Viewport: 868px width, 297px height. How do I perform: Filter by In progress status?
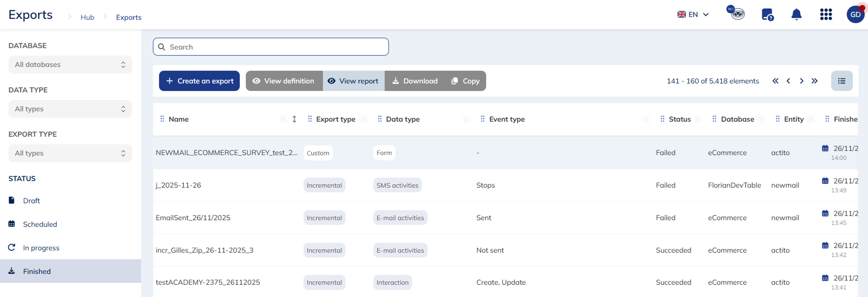tap(41, 248)
